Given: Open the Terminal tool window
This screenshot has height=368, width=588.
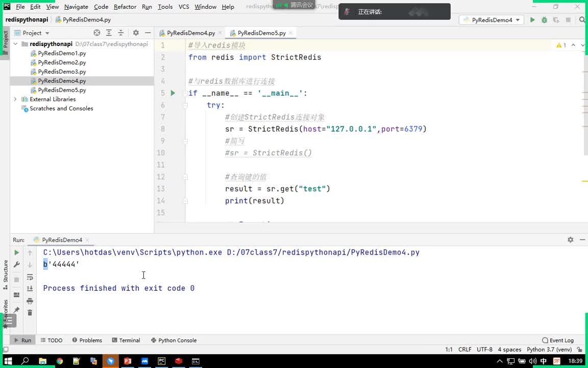Looking at the screenshot, I should coord(126,340).
